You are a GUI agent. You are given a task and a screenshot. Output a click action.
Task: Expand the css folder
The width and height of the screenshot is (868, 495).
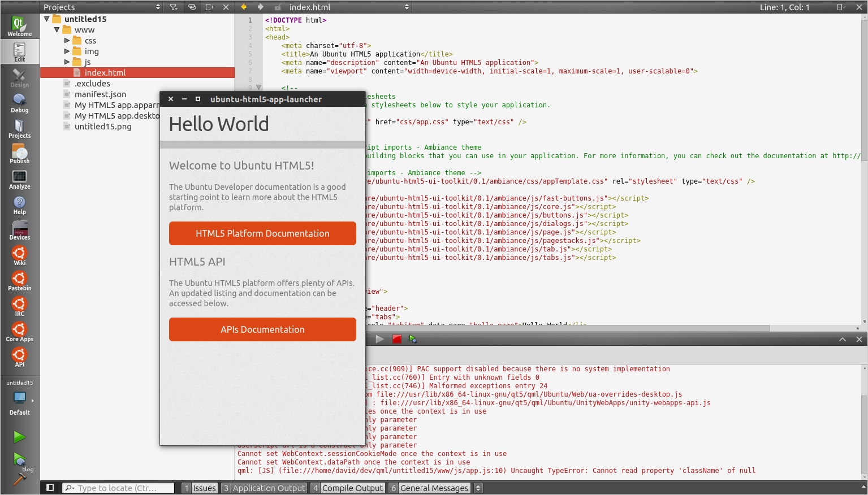pos(67,40)
